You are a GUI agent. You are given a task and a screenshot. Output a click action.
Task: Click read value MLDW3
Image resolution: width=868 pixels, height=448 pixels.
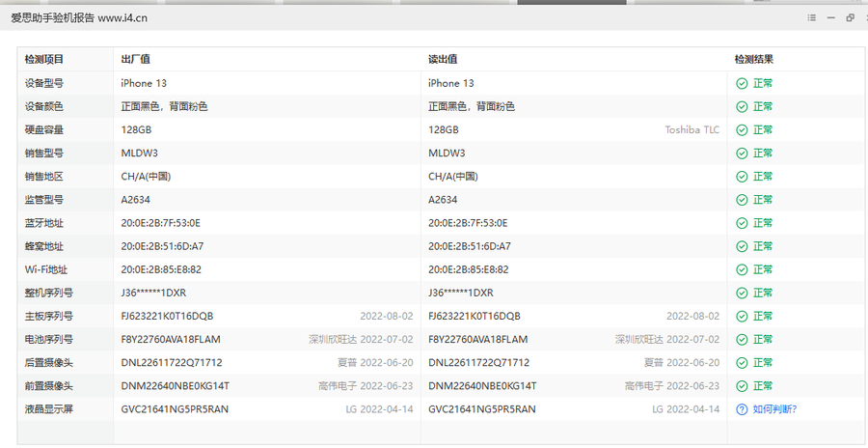point(447,153)
